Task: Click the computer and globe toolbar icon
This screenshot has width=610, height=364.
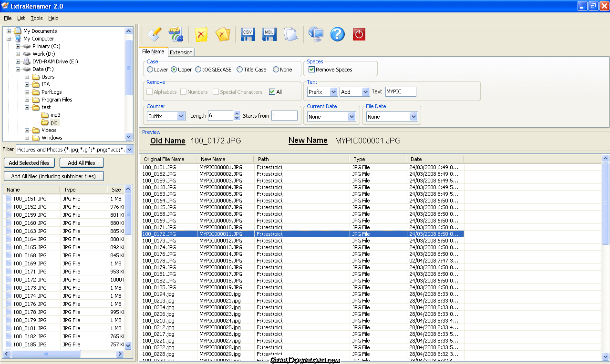Action: point(316,34)
